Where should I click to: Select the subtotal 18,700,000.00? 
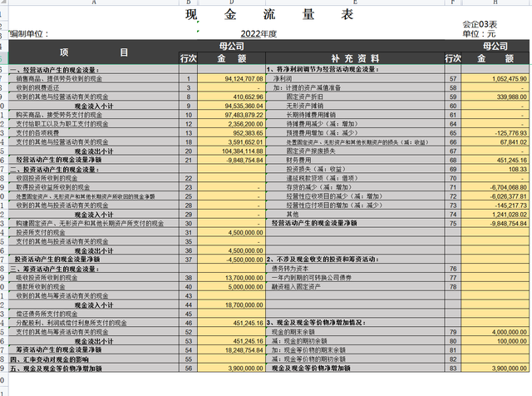(x=244, y=305)
